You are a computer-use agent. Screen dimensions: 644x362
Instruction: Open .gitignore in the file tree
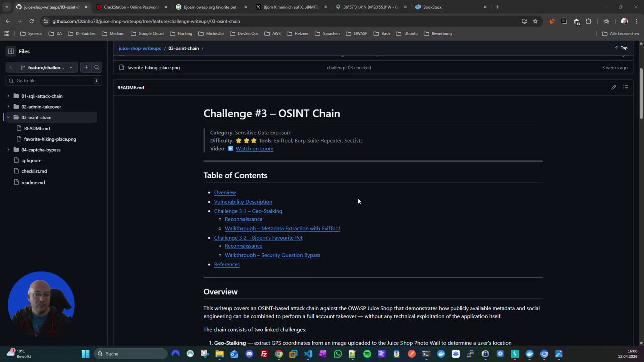(x=31, y=161)
